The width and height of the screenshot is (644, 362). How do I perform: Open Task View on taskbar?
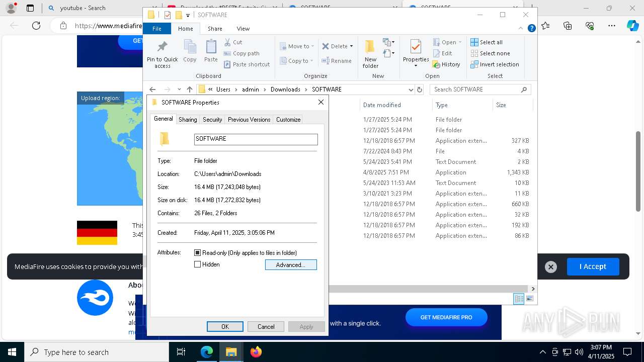[181, 352]
